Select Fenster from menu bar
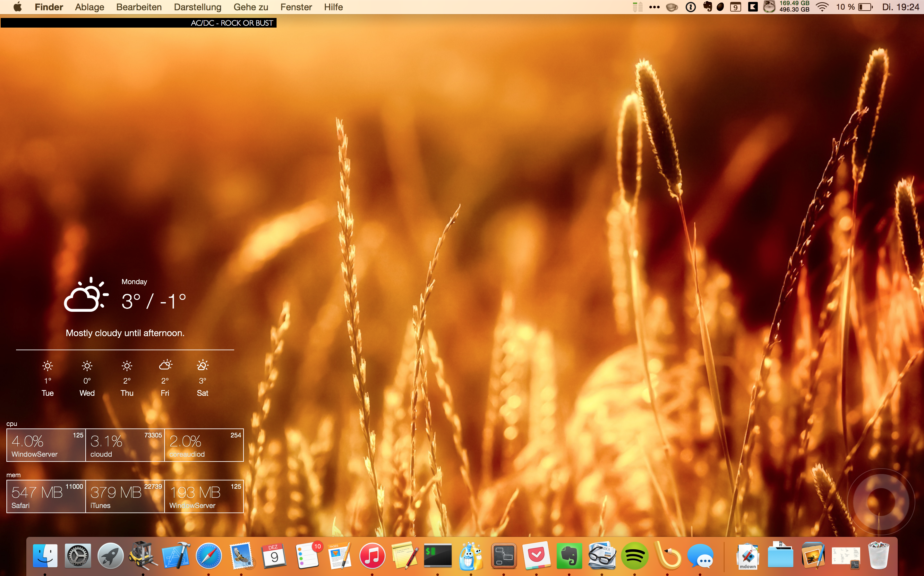This screenshot has width=924, height=576. coord(296,7)
